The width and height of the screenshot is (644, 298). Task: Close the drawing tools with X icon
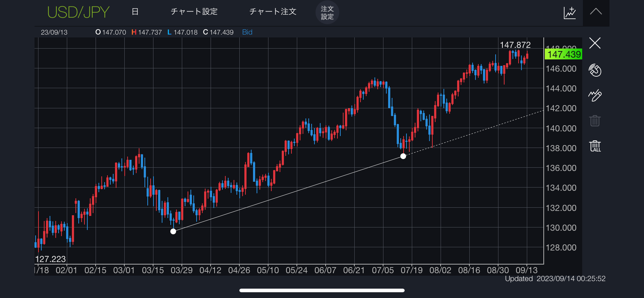(x=595, y=43)
